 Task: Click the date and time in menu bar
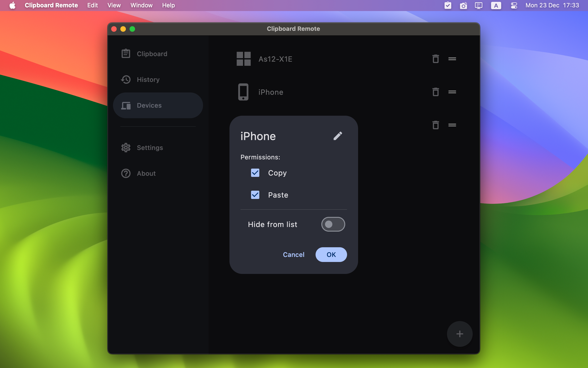click(x=552, y=5)
